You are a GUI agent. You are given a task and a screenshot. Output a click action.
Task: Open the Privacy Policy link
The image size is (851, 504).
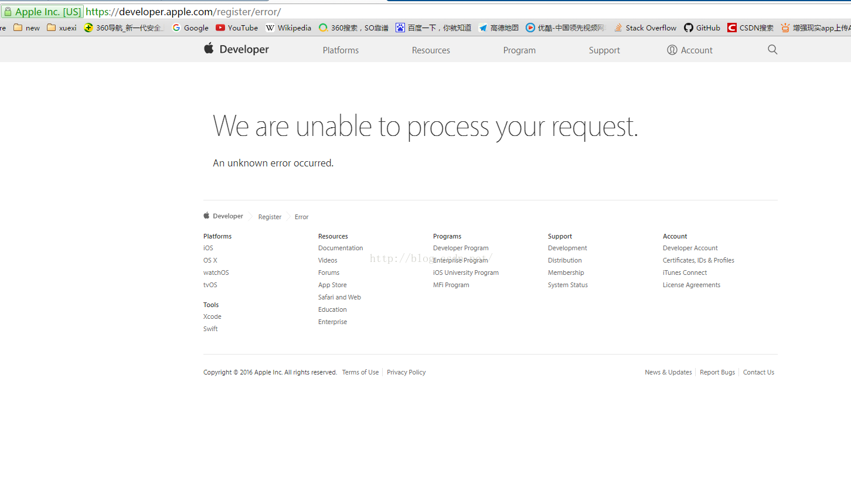pos(406,372)
